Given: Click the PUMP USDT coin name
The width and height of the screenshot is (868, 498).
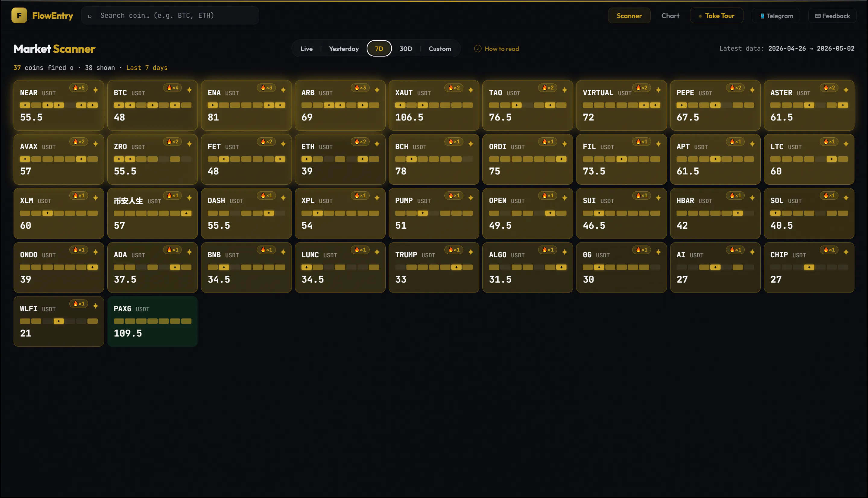Looking at the screenshot, I should pyautogui.click(x=413, y=201).
